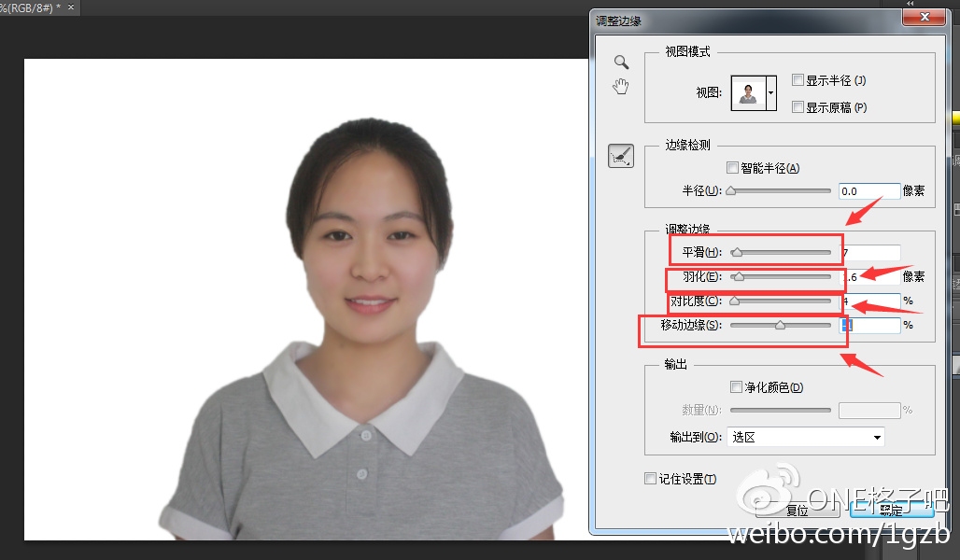Click the 确定 confirm button
The image size is (960, 560).
click(889, 511)
